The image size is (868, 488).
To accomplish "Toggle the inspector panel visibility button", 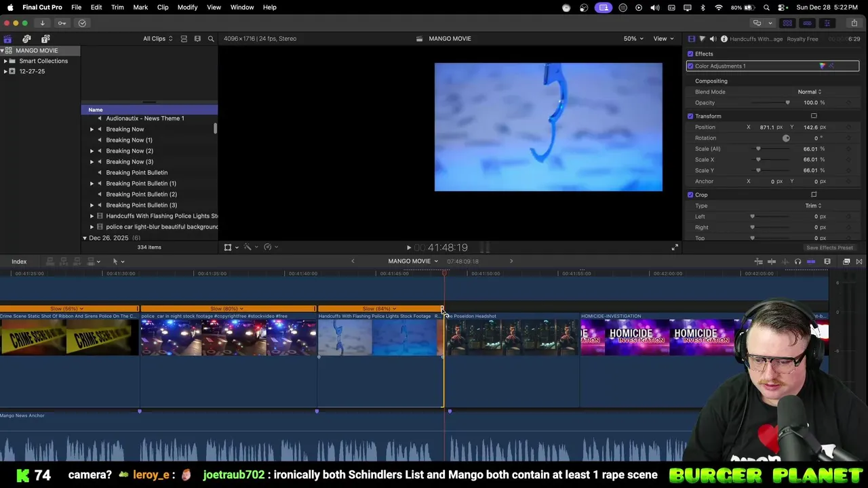I will (827, 23).
